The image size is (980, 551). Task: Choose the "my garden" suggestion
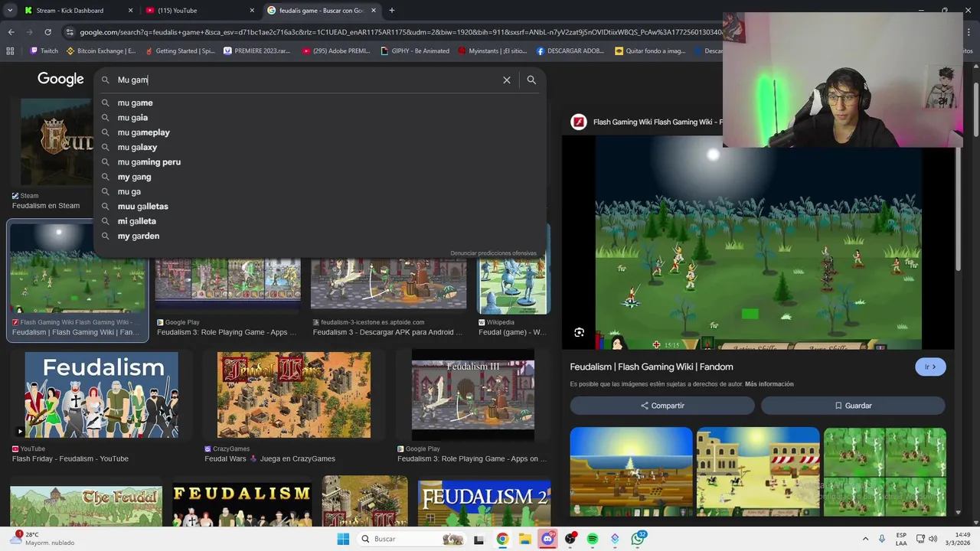[320, 236]
